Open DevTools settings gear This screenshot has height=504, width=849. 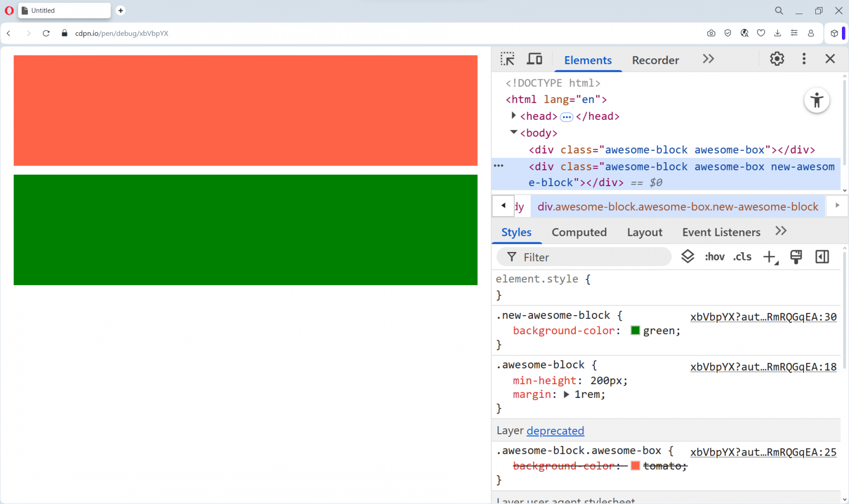click(777, 58)
